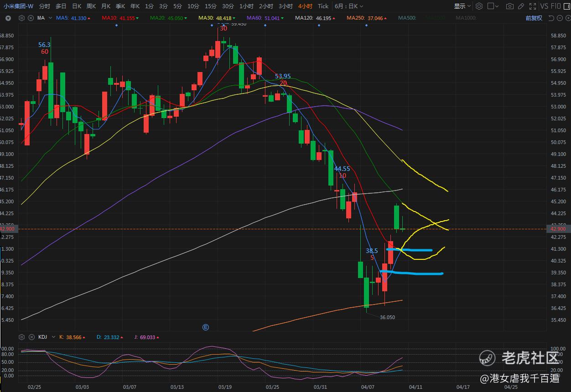
Task: Switch to 3小时 period
Action: tap(285, 6)
